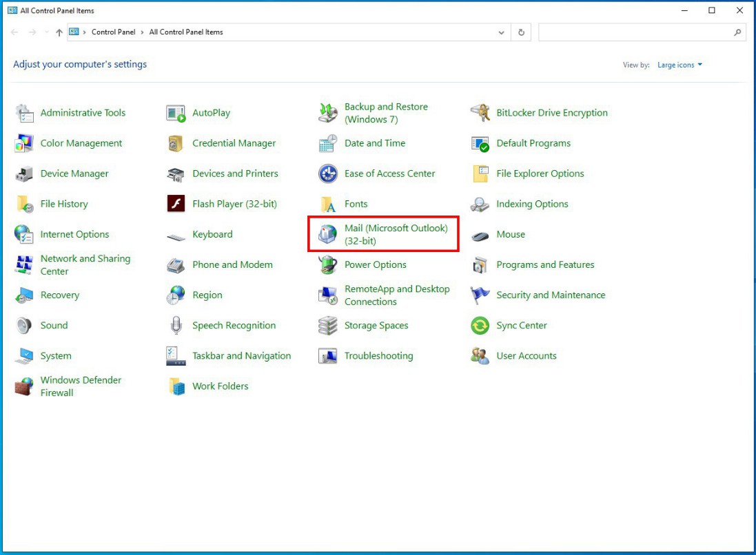This screenshot has width=756, height=555.
Task: Open Backup and Restore (Windows 7) icon
Action: 328,113
